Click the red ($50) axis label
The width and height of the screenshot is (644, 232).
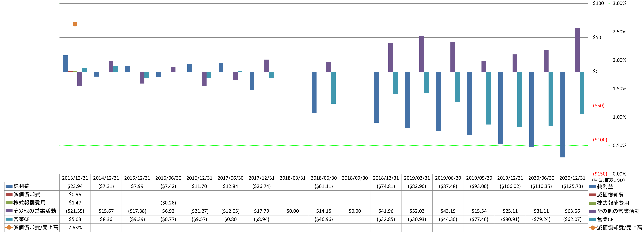(x=599, y=106)
